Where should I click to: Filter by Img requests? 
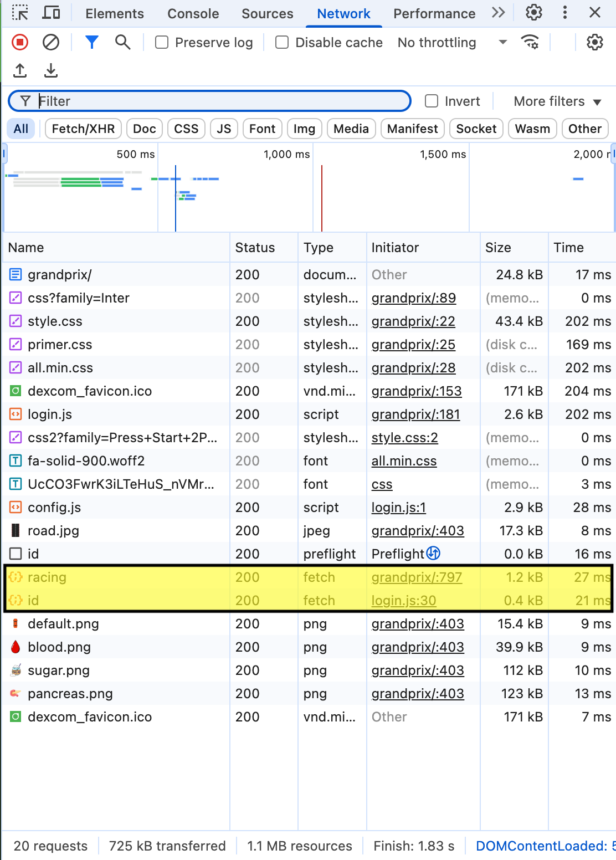click(x=304, y=129)
